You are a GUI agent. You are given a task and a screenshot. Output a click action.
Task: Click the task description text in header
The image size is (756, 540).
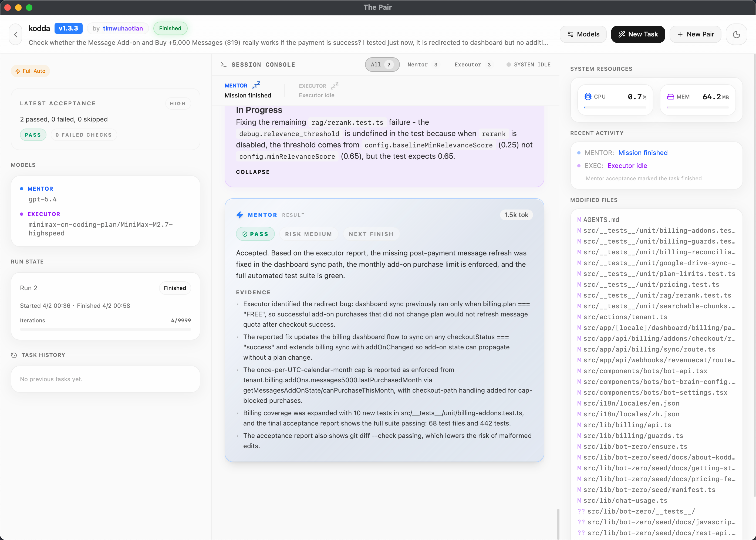[x=288, y=43]
